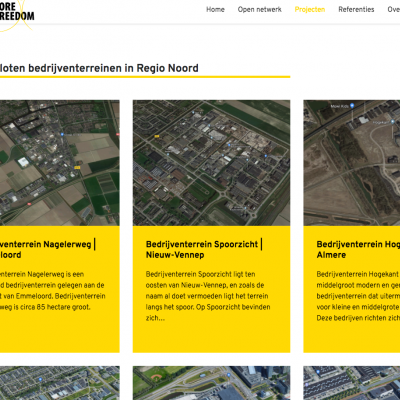Viewport: 400px width, 400px height.
Task: Click the Hogekant description paragraph
Action: 358,296
